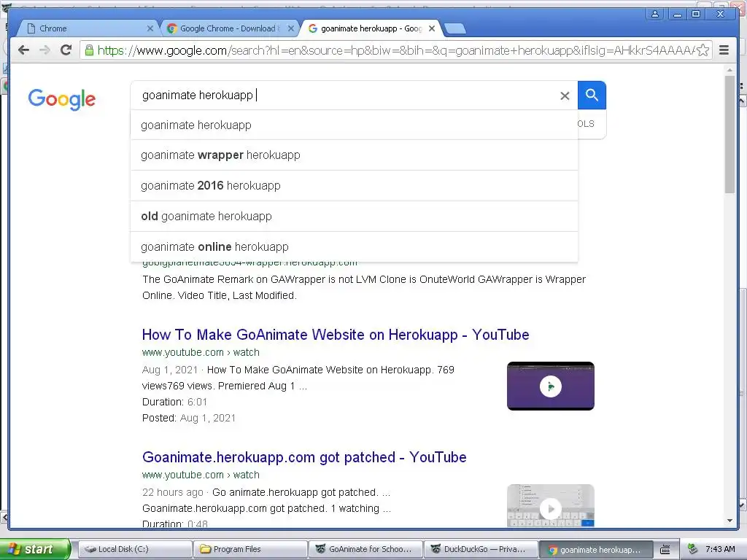Screen dimensions: 747x560
Task: Switch to 'Program Files' taskbar window
Action: 251,549
